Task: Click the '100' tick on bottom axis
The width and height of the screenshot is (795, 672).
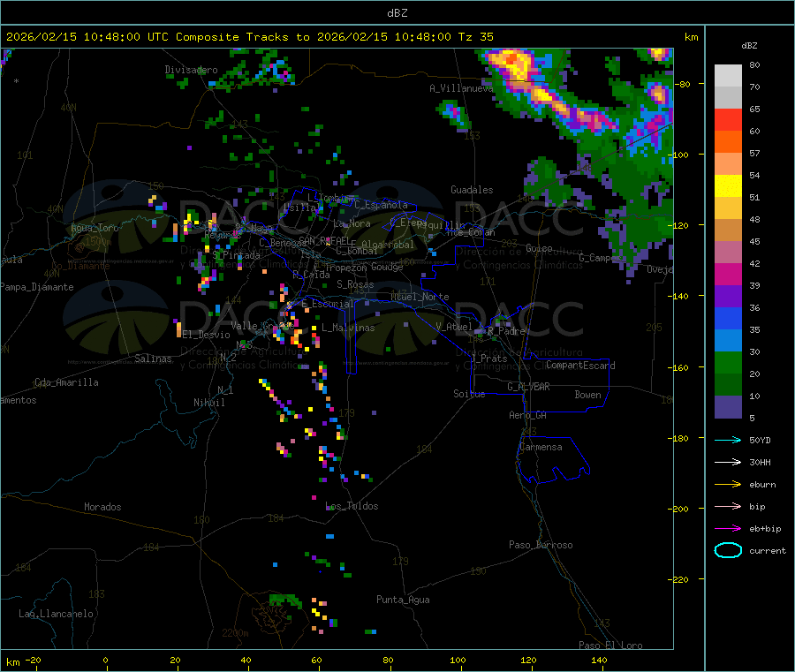Action: [x=458, y=660]
